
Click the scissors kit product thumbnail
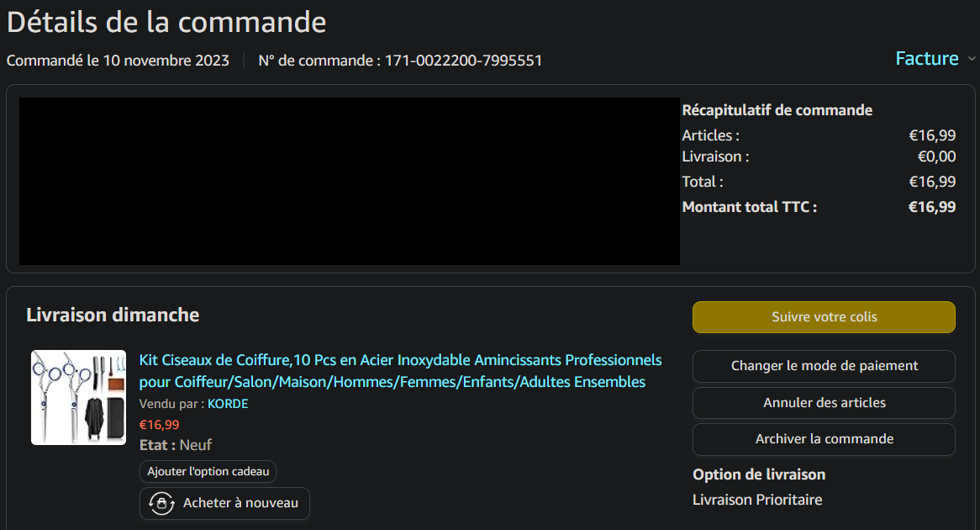click(x=78, y=397)
